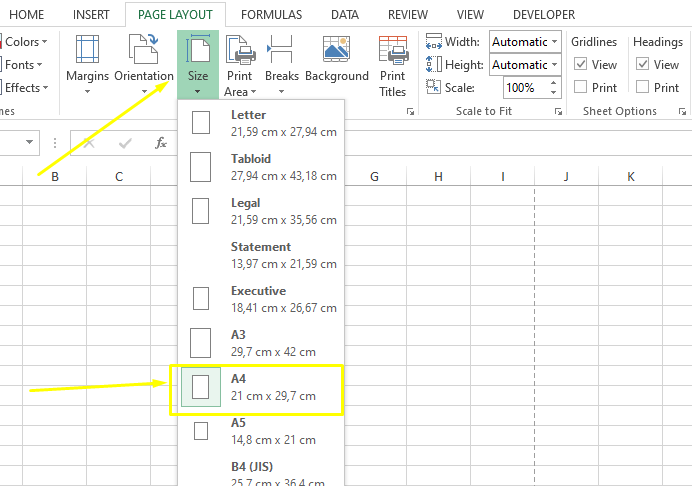The height and width of the screenshot is (486, 692).
Task: Decrease Scale percentage with down arrow
Action: [553, 92]
